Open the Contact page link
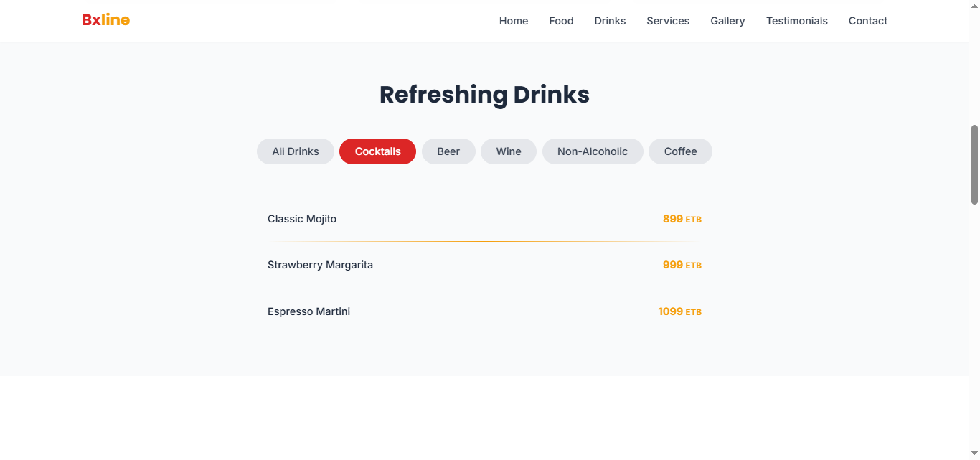The height and width of the screenshot is (460, 980). pos(867,21)
